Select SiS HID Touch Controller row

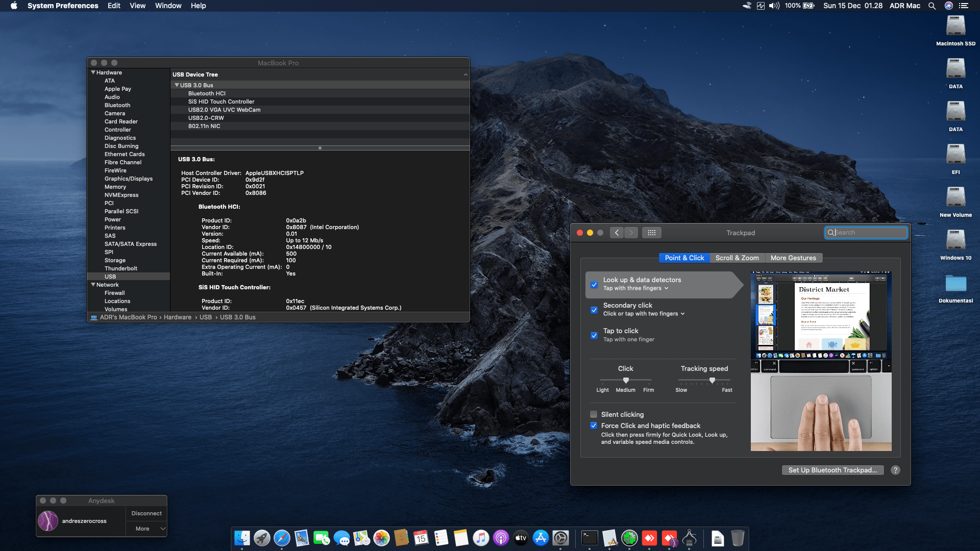tap(320, 102)
